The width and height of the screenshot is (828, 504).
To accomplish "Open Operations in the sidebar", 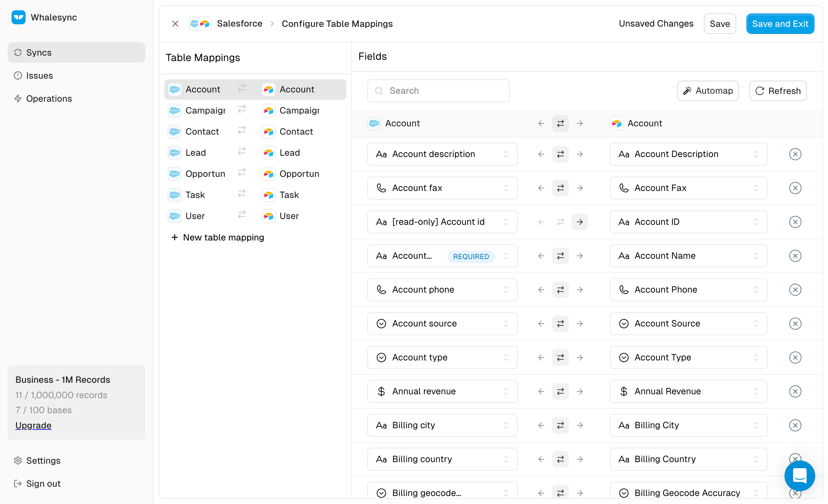I will (x=76, y=98).
